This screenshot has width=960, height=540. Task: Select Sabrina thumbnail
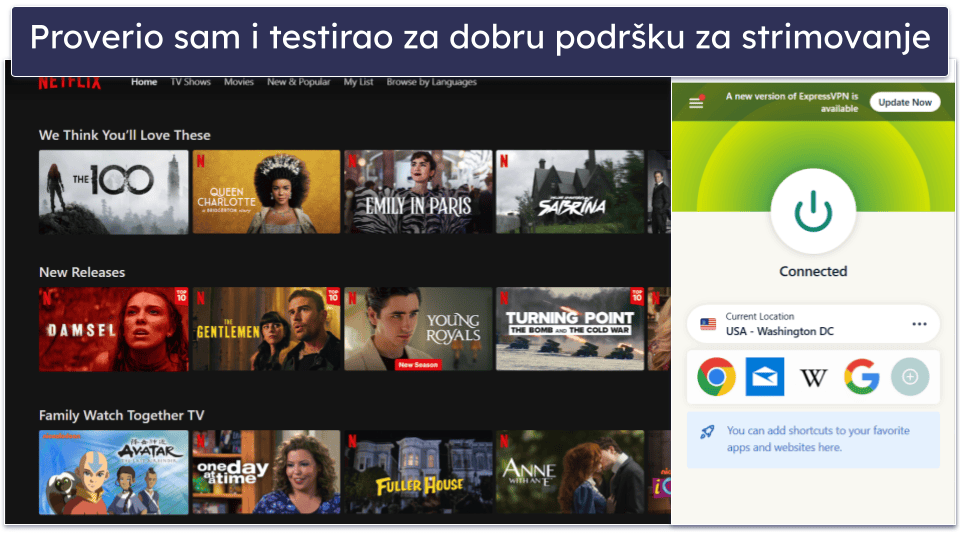click(x=570, y=192)
